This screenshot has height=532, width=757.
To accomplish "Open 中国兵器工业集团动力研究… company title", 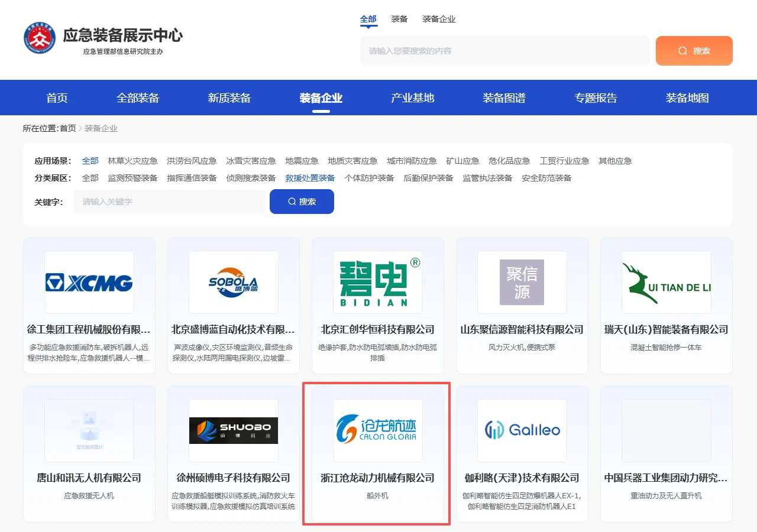I will click(667, 478).
